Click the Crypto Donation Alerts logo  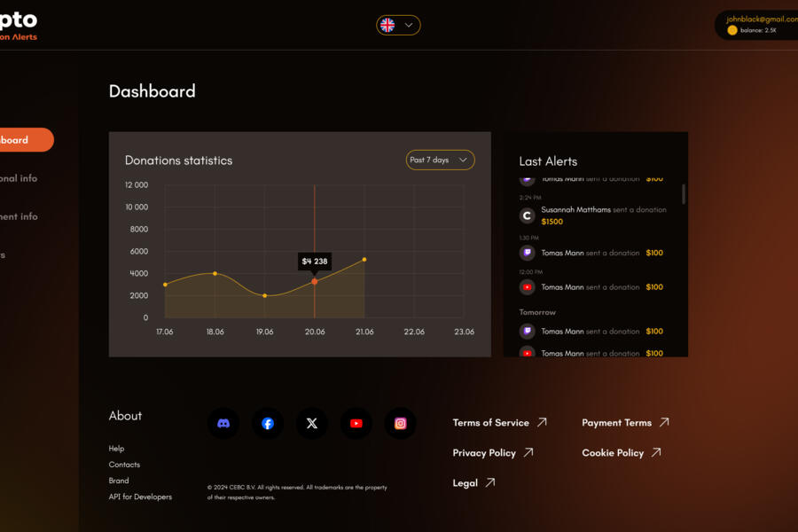tap(16, 24)
